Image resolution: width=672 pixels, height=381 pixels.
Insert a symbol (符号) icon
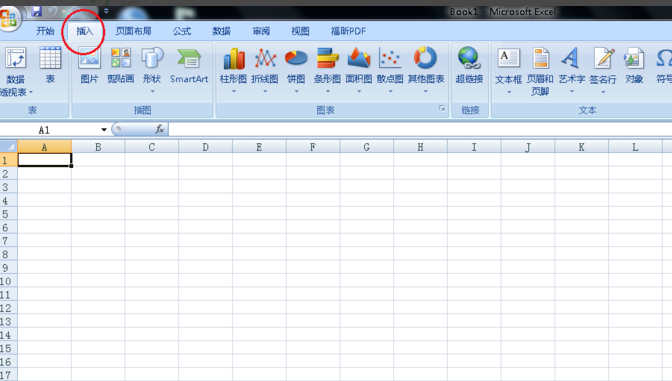point(663,59)
